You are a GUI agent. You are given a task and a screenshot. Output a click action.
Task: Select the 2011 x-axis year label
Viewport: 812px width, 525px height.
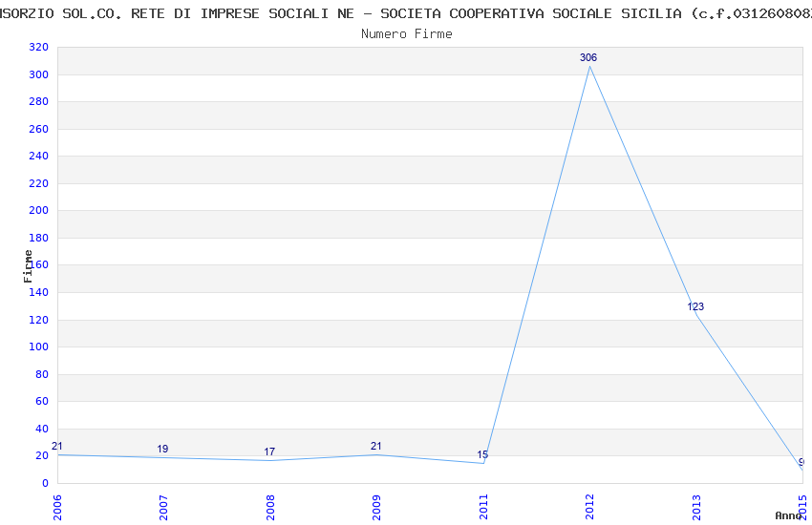(x=483, y=508)
